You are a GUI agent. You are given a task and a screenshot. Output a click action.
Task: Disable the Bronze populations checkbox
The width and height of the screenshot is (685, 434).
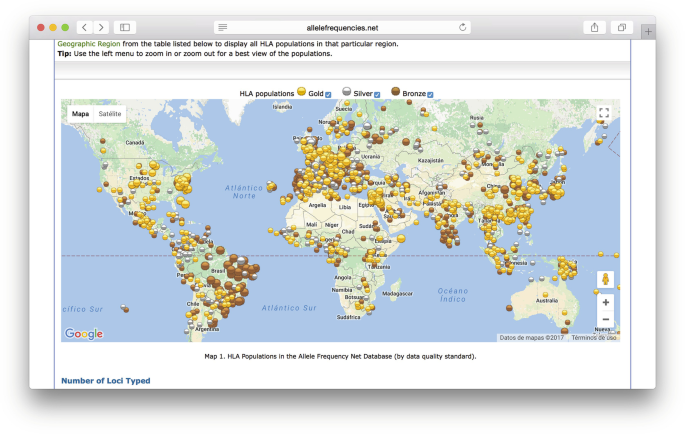tap(430, 94)
